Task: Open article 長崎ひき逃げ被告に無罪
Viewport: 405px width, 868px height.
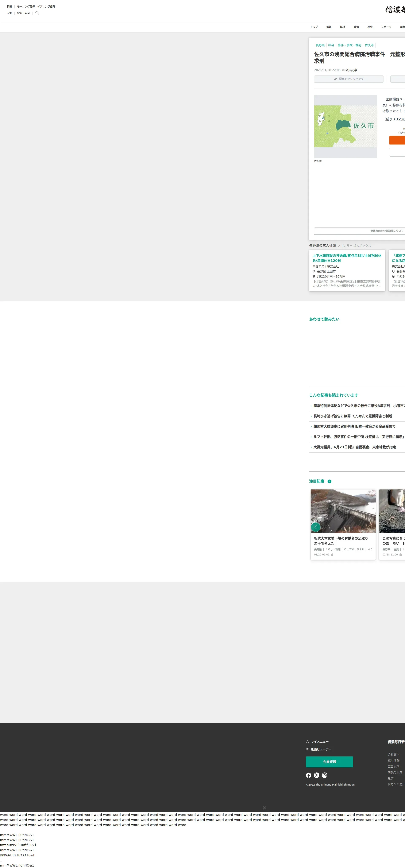Action: tap(352, 416)
